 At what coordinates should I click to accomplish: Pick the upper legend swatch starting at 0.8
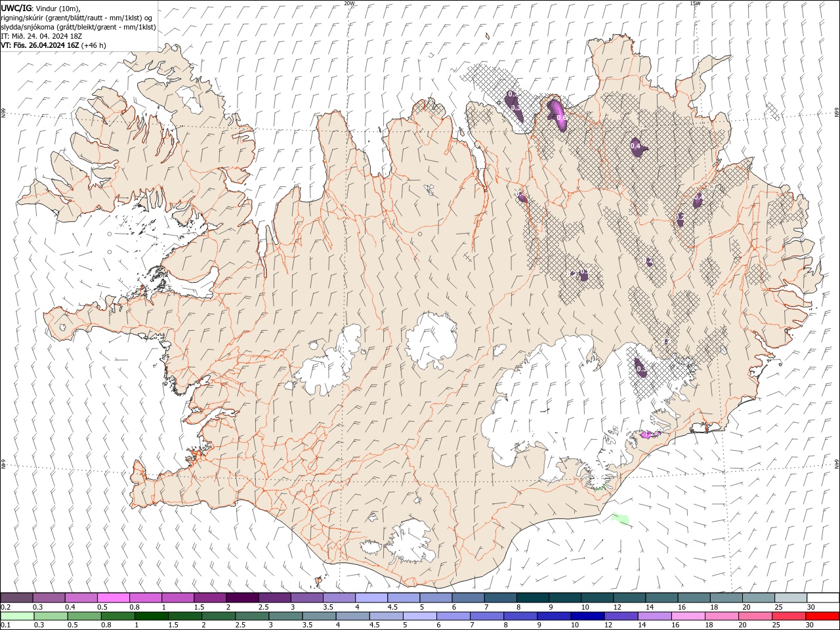pos(145,598)
